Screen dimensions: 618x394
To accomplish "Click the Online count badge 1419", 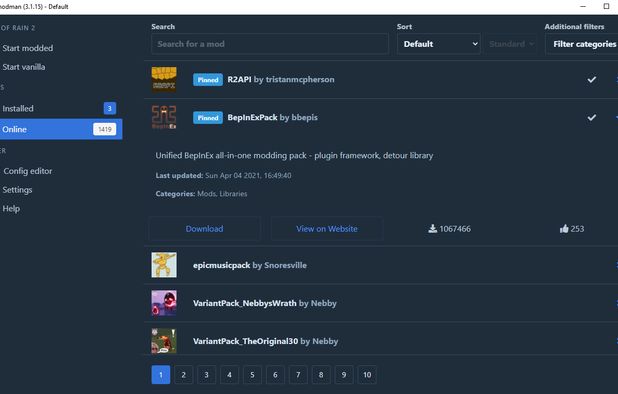I will pos(104,129).
